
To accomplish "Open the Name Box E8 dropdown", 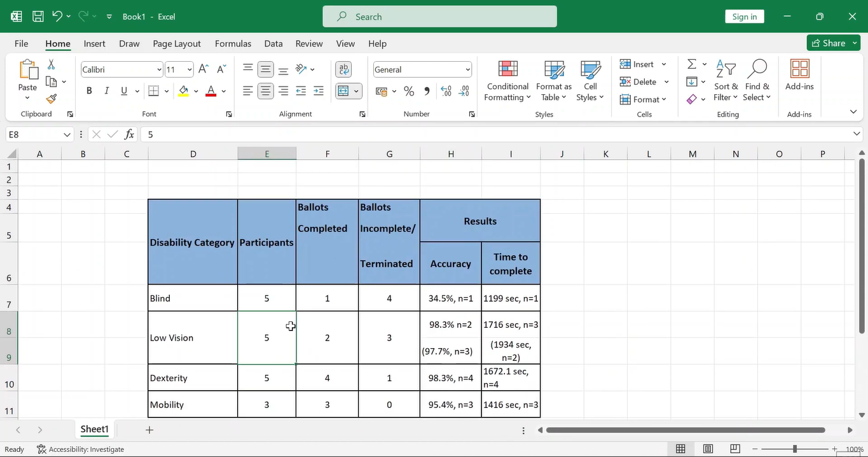I will click(67, 134).
